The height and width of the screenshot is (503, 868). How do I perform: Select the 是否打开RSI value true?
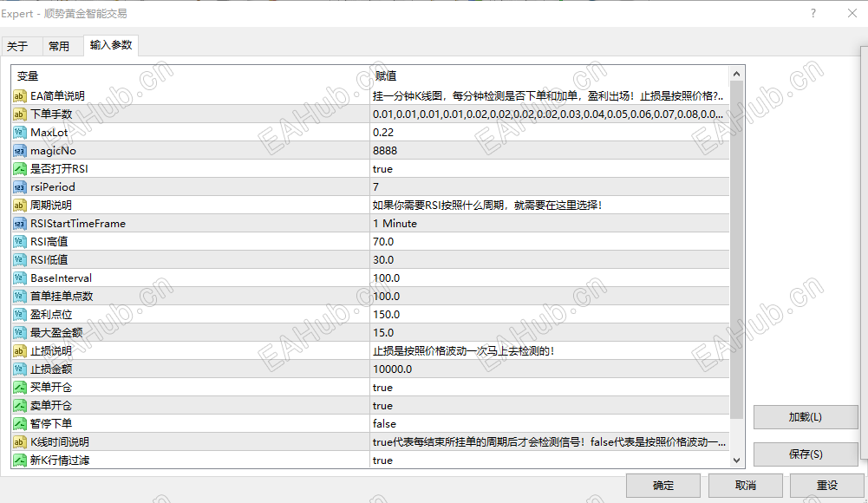point(382,169)
